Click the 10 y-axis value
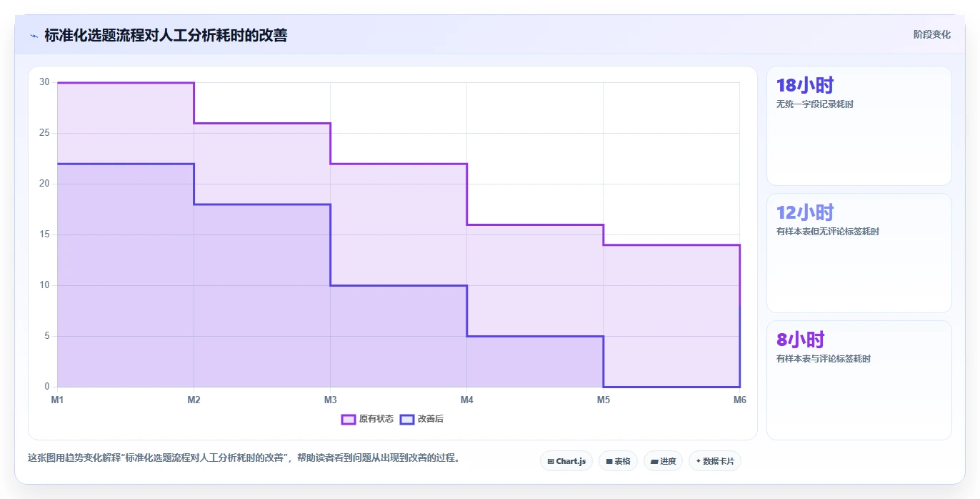The image size is (980, 499). point(44,285)
